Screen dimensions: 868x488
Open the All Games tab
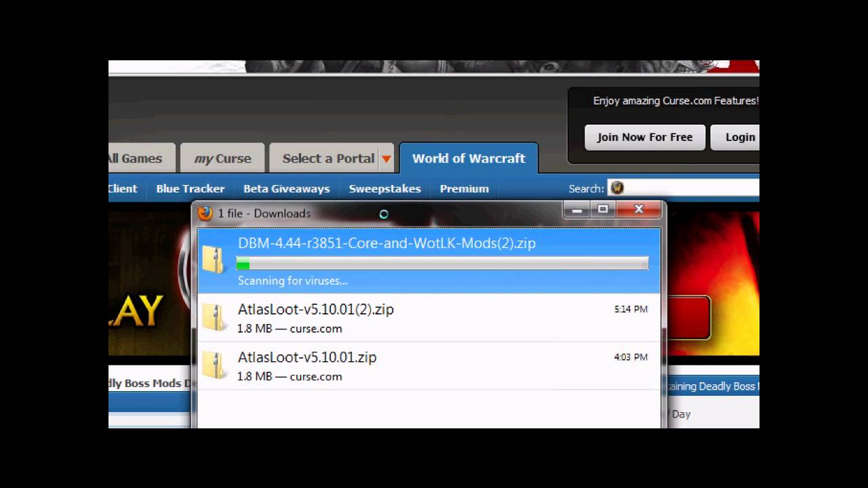click(141, 159)
